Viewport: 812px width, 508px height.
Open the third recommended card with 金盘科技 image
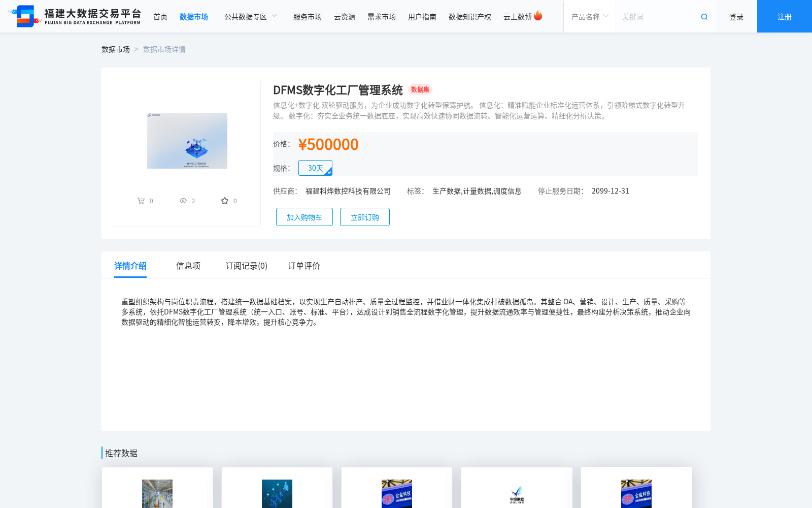[x=397, y=488]
